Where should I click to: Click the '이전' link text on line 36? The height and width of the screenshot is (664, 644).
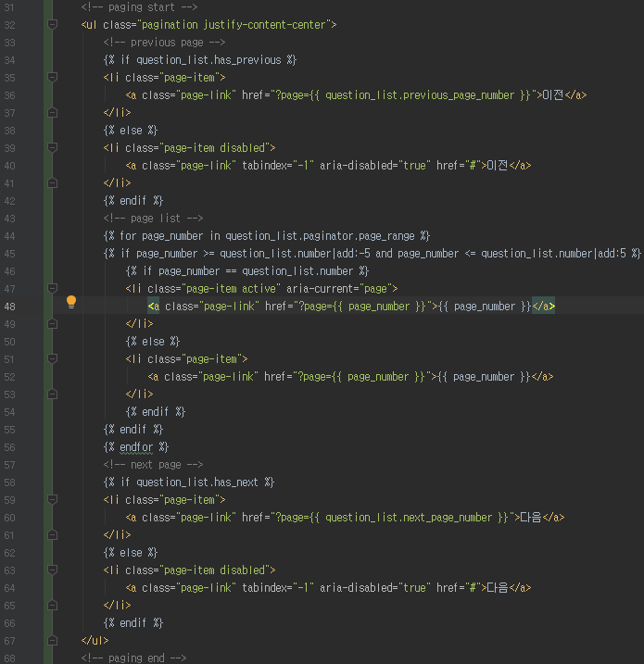pyautogui.click(x=553, y=95)
